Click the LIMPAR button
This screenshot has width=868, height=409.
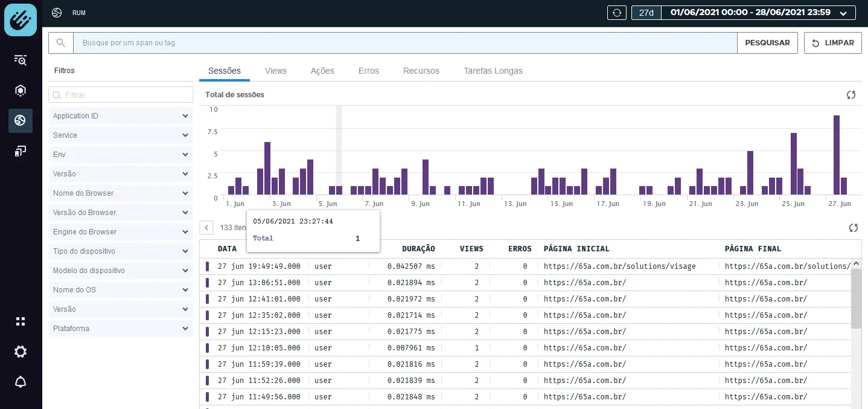click(833, 43)
